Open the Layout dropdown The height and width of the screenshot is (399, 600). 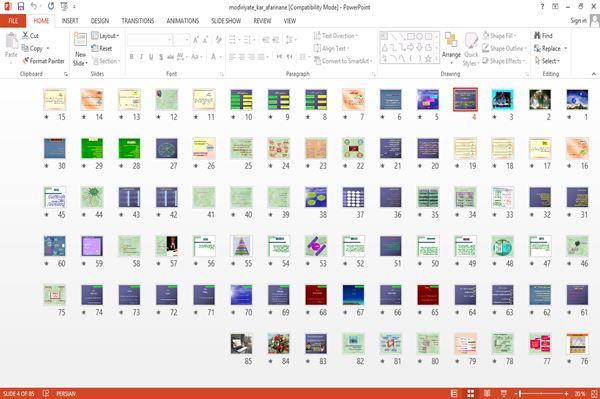[x=105, y=36]
